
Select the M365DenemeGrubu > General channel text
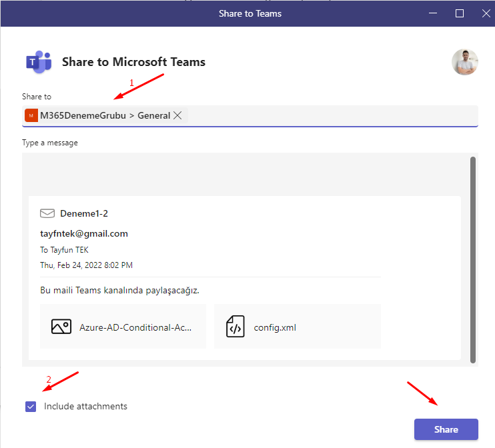pos(105,115)
